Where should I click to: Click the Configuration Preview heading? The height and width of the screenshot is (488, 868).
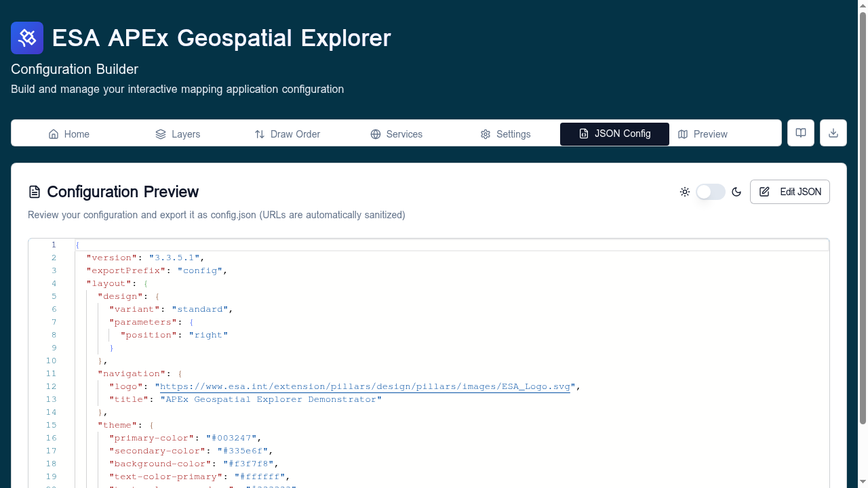123,192
